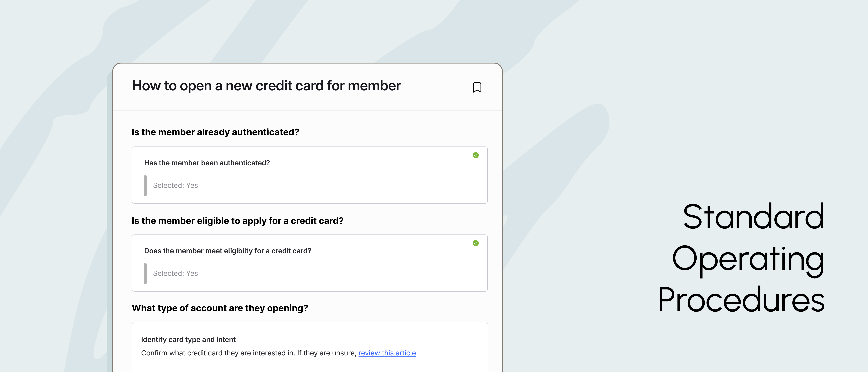Click green checkmark on the authentication card

(x=475, y=155)
